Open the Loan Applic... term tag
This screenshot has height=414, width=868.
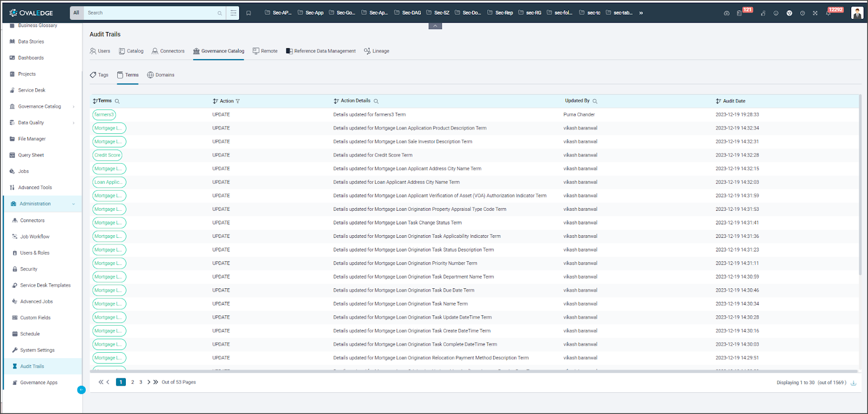[109, 183]
